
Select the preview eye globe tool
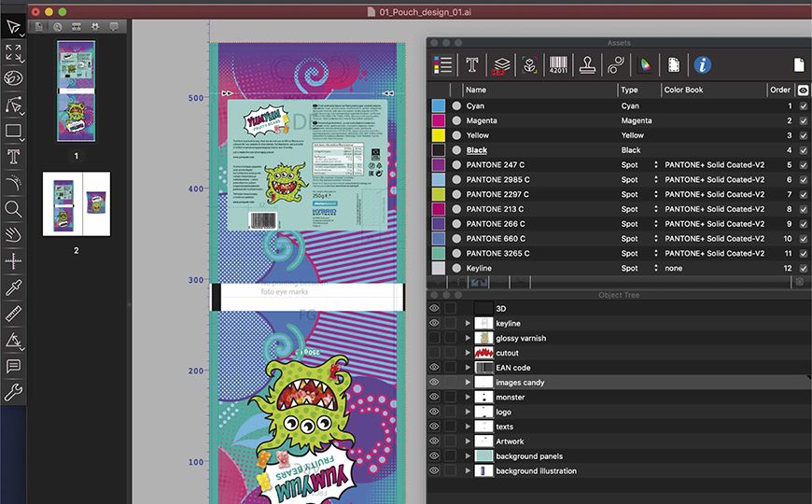[13, 78]
